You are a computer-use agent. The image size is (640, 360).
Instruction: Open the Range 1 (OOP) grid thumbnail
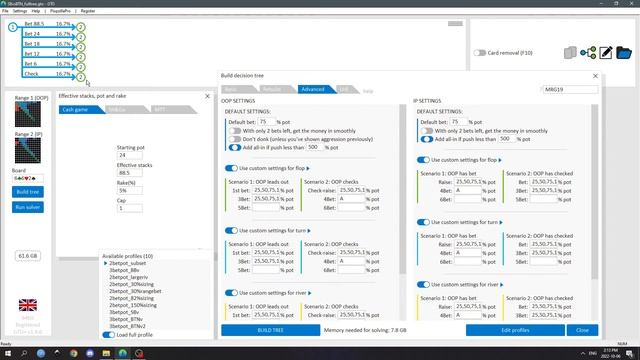pyautogui.click(x=28, y=114)
